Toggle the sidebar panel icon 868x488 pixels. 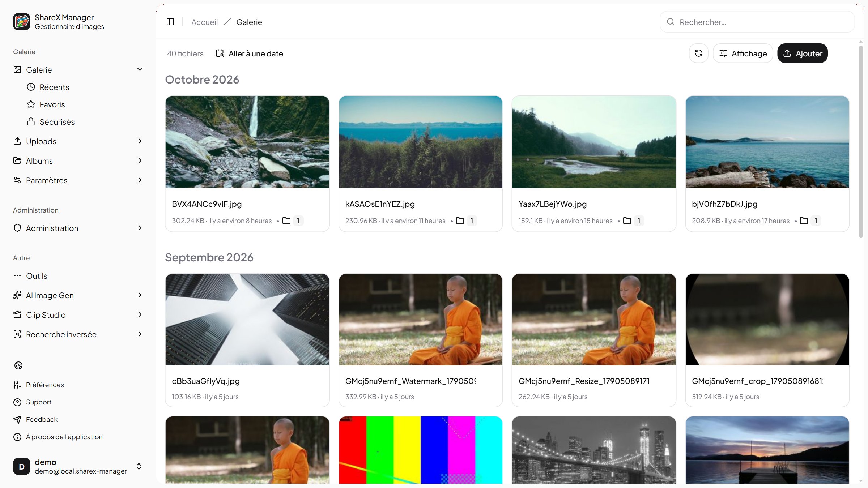170,22
